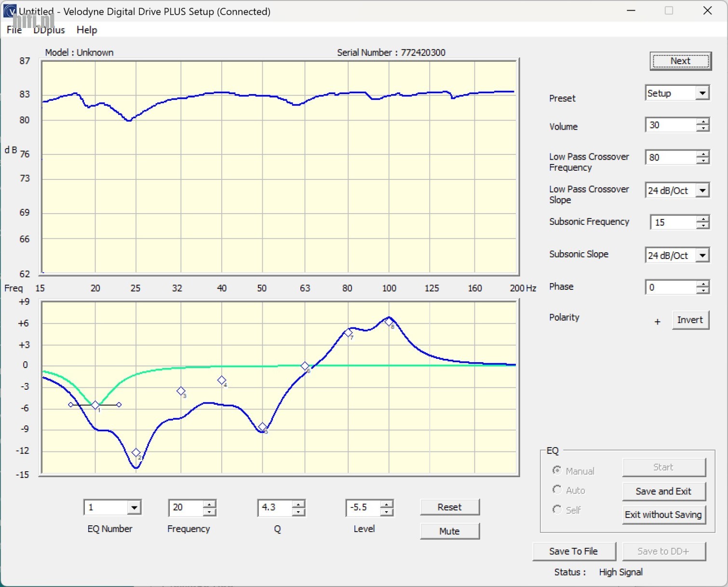Open the DDplus menu
The width and height of the screenshot is (728, 587).
click(x=49, y=30)
